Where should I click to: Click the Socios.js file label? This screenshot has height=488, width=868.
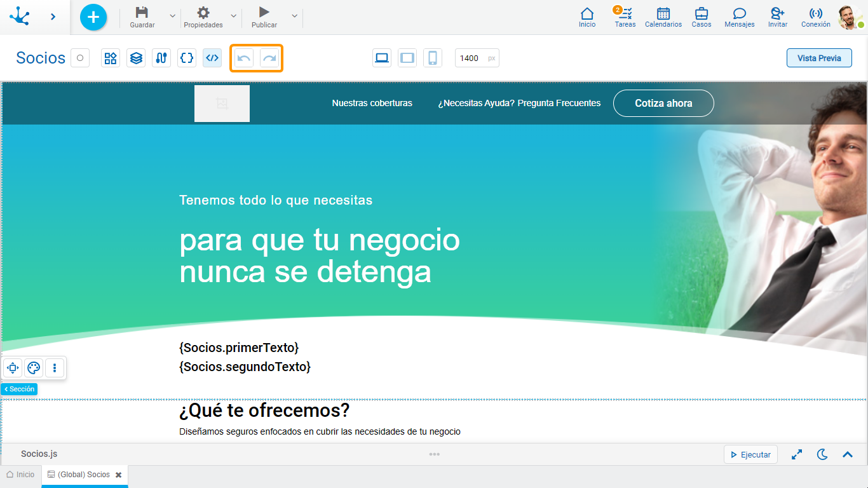(39, 454)
